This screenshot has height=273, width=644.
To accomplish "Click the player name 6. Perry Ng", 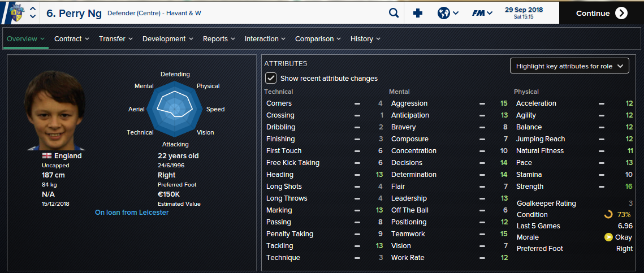I will (74, 13).
